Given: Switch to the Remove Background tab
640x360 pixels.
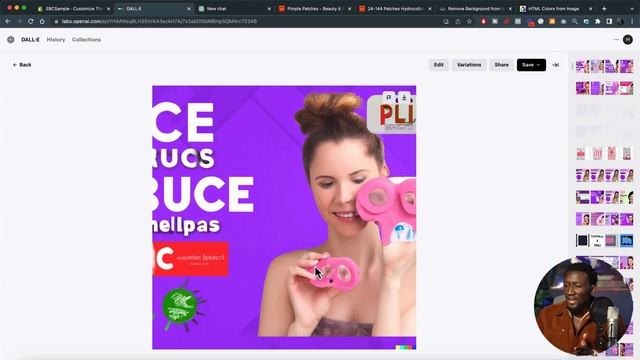Looking at the screenshot, I should [476, 9].
